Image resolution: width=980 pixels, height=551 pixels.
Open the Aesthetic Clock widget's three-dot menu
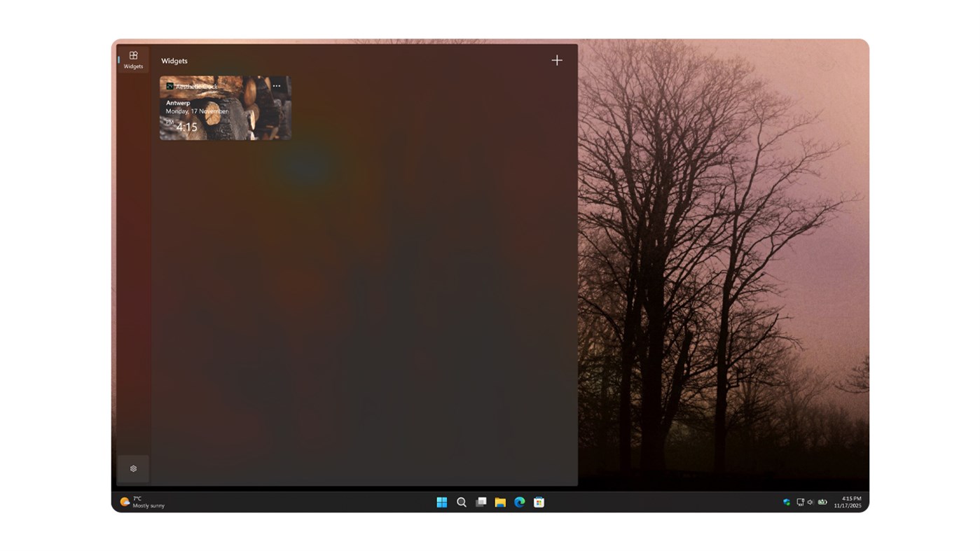tap(277, 86)
